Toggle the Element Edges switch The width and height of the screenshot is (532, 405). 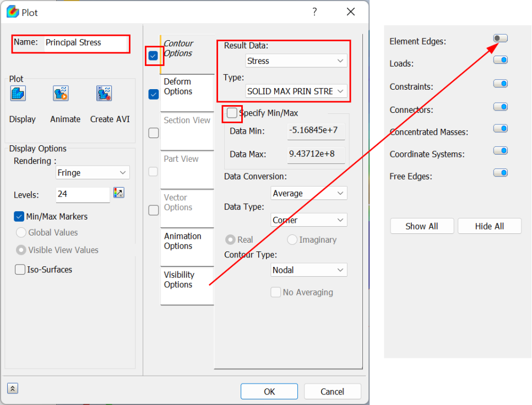[x=500, y=39]
